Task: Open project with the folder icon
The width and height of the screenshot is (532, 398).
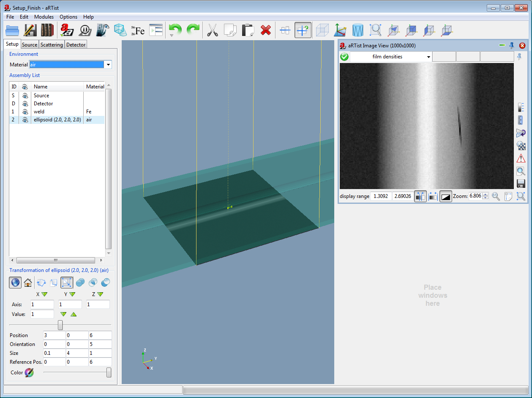Action: (13, 30)
